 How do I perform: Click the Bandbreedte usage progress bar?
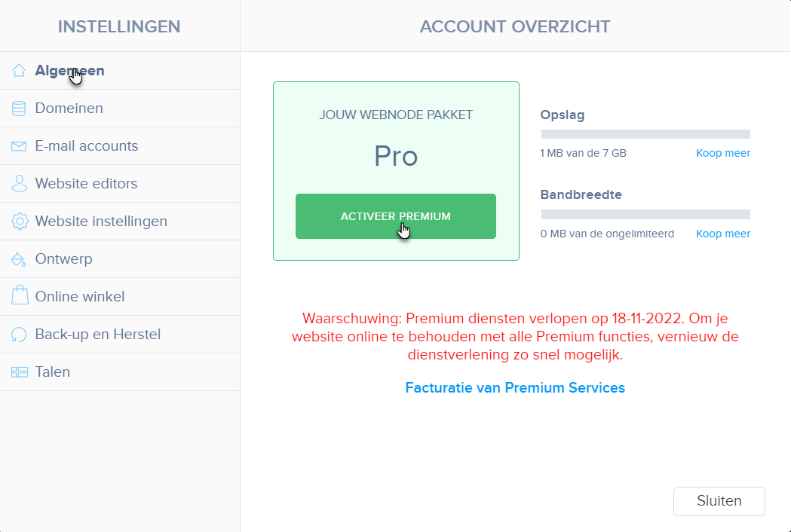click(x=645, y=215)
